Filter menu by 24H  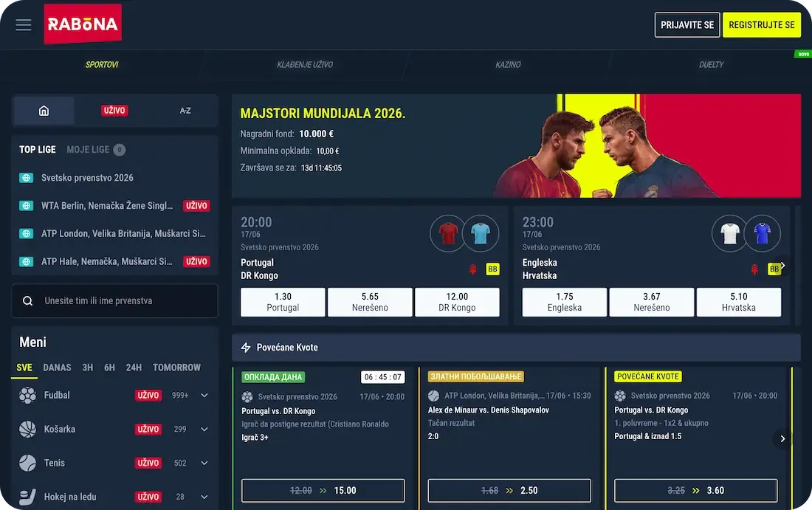click(134, 368)
